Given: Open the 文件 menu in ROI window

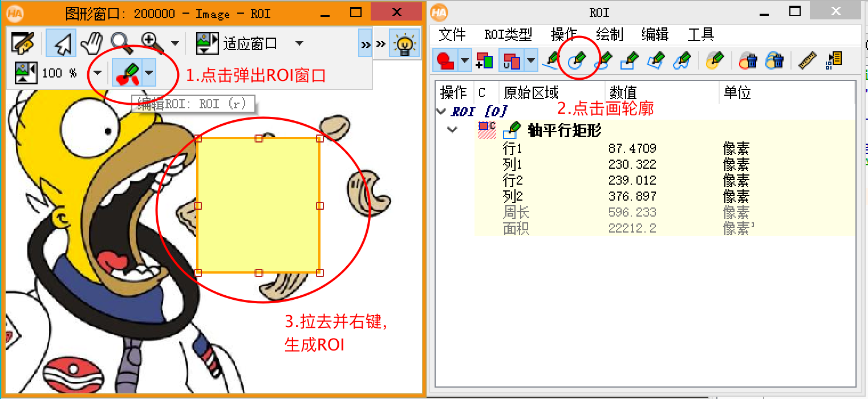Looking at the screenshot, I should click(452, 35).
